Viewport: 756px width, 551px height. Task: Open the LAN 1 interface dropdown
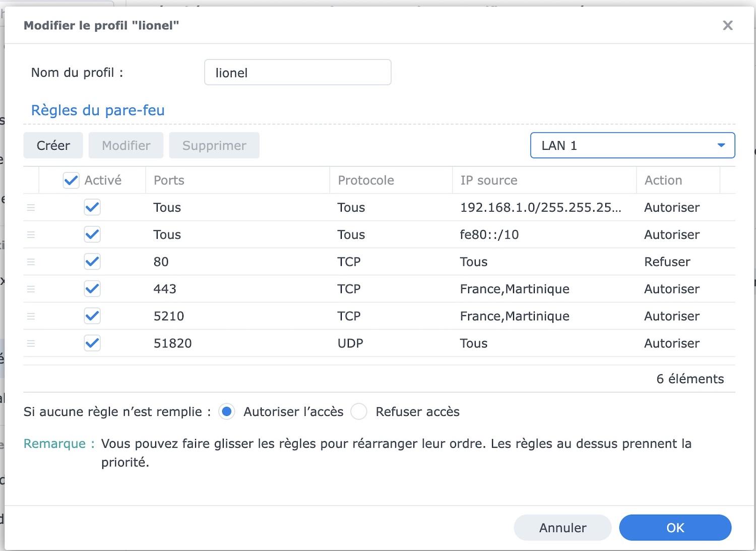632,145
